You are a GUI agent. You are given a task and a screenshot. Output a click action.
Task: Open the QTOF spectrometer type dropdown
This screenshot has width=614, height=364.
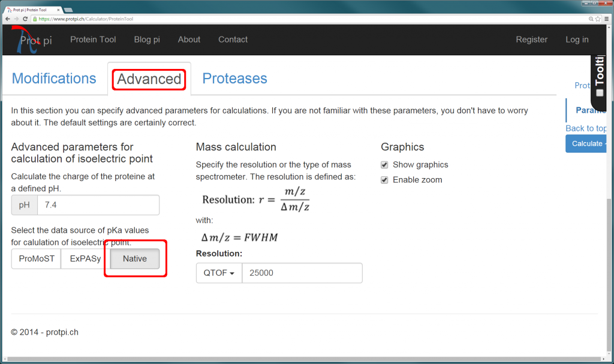pyautogui.click(x=219, y=273)
